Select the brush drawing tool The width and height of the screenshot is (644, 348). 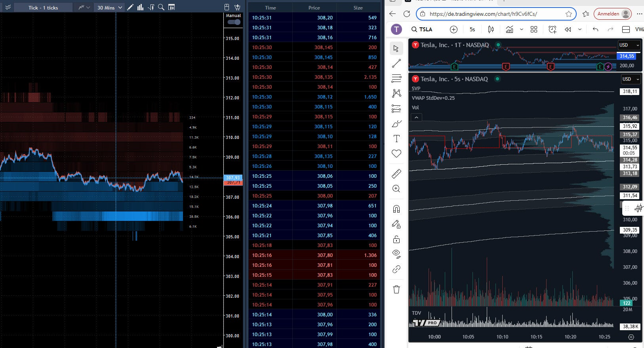396,124
